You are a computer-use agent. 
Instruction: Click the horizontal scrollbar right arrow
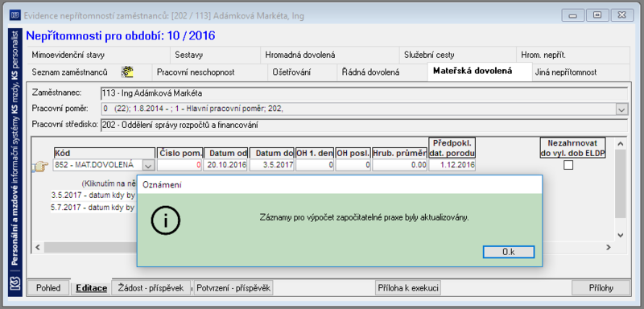pyautogui.click(x=609, y=247)
